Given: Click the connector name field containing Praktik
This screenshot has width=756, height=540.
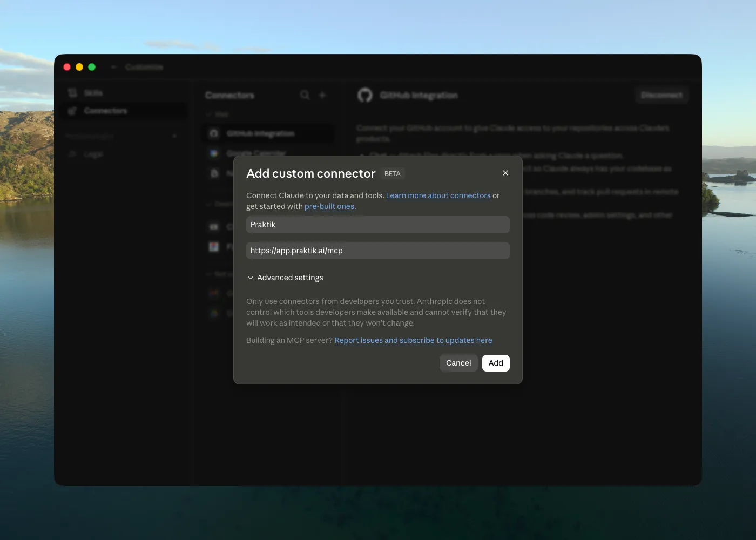Looking at the screenshot, I should [378, 225].
